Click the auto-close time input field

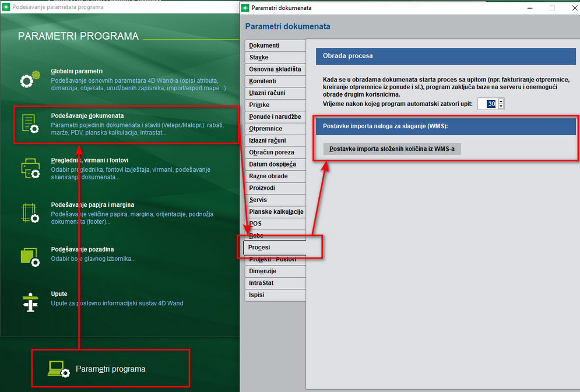487,104
